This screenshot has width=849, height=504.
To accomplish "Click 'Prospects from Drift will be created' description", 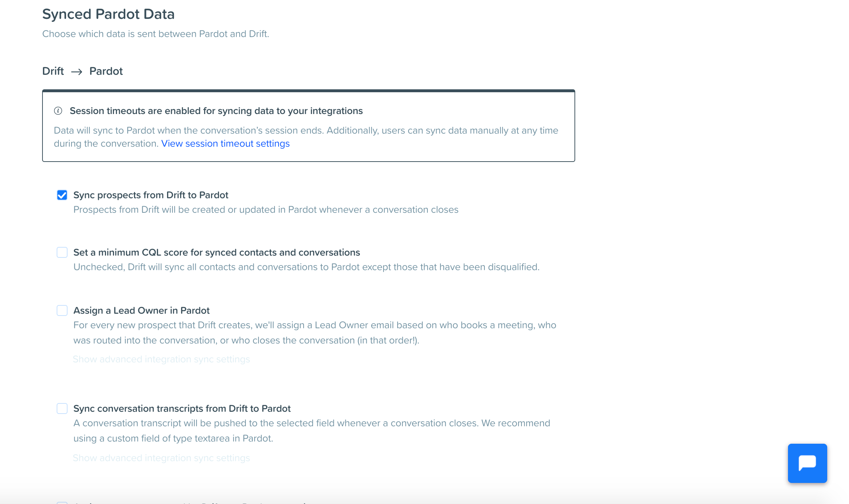I will click(x=266, y=210).
